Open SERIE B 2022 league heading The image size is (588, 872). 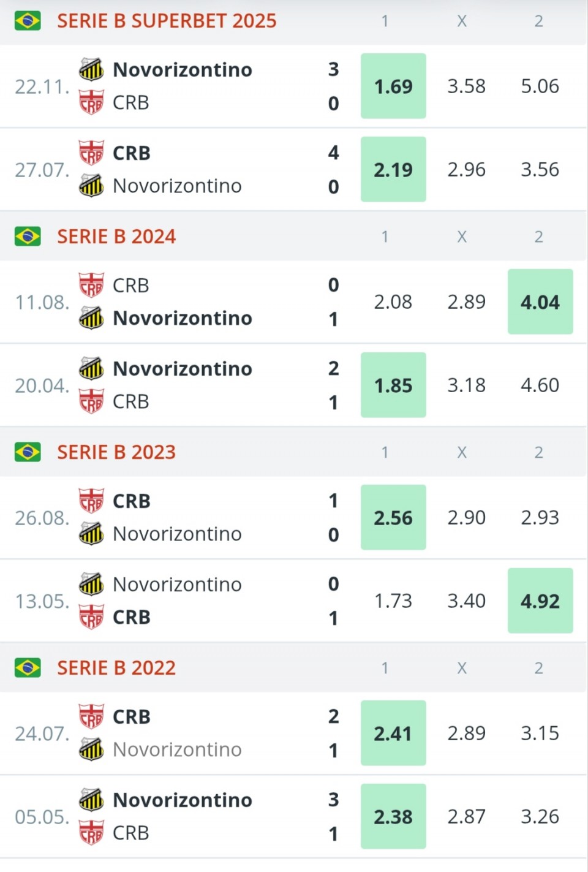click(x=116, y=668)
